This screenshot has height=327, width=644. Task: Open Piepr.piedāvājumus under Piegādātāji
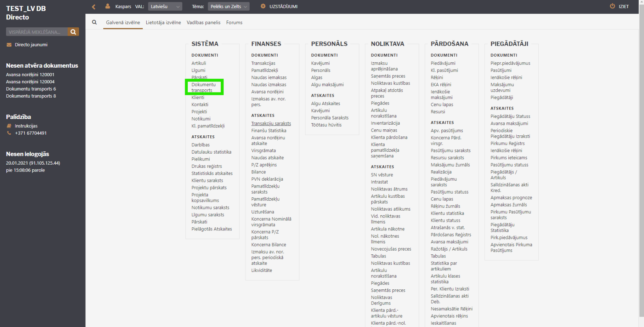click(x=510, y=63)
